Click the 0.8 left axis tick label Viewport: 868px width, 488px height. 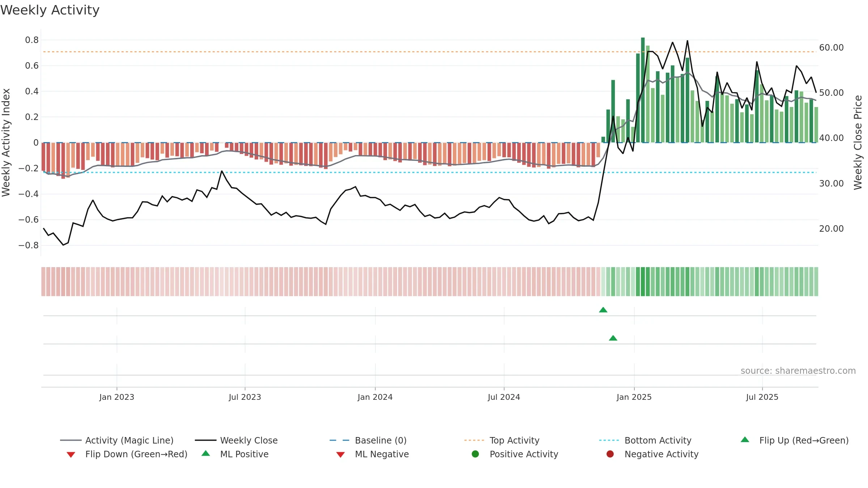click(x=32, y=40)
